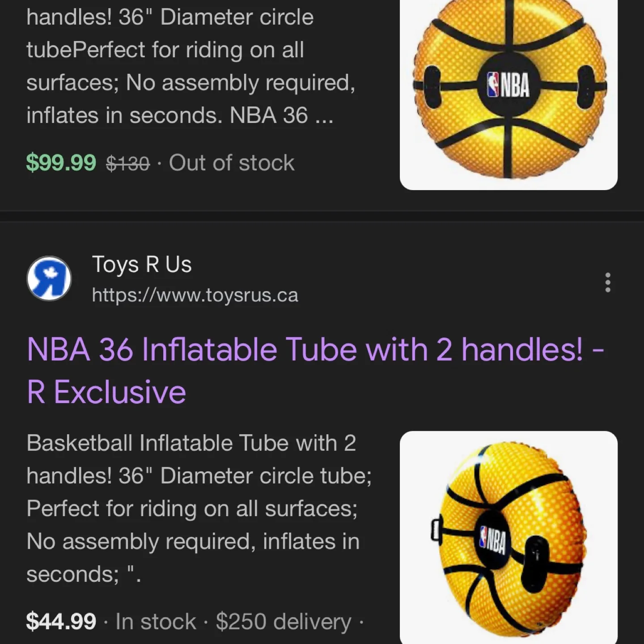Screen dimensions: 644x644
Task: Click the $44.99 price for the in-stock tube
Action: pos(61,621)
